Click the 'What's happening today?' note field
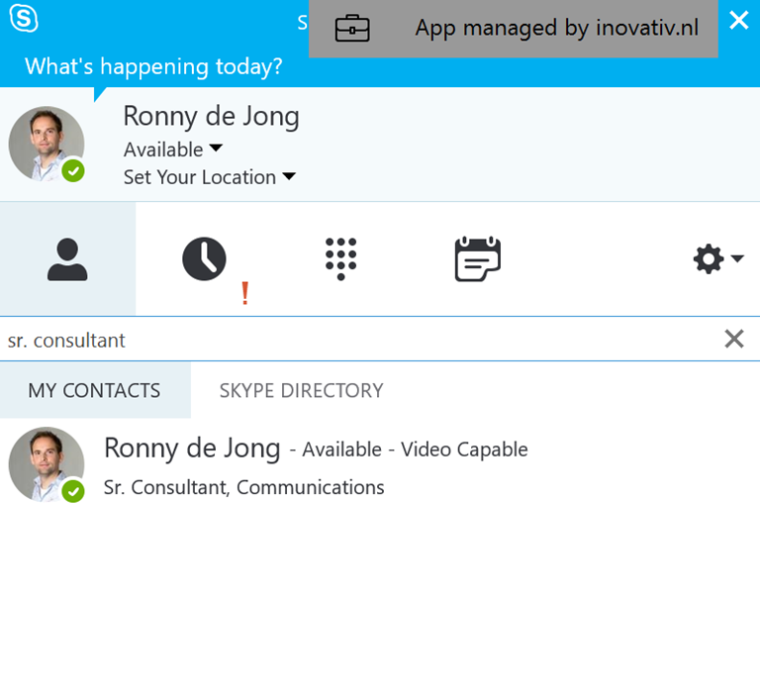 pyautogui.click(x=153, y=66)
